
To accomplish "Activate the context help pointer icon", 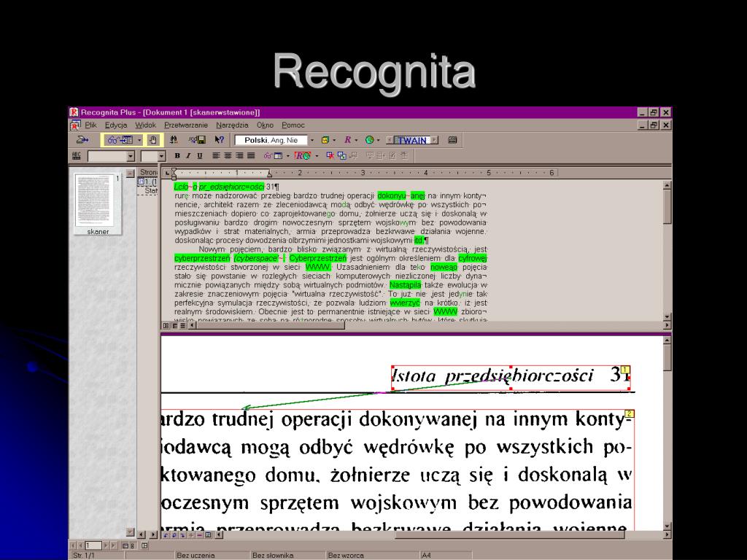I will [219, 140].
